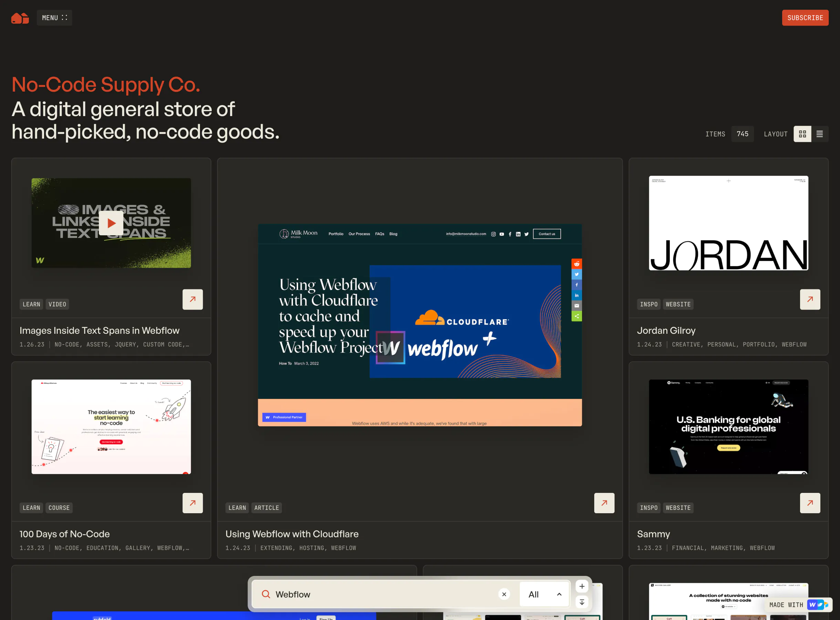Open arrow link on Jordan Gilroy card
The height and width of the screenshot is (620, 840).
click(810, 299)
